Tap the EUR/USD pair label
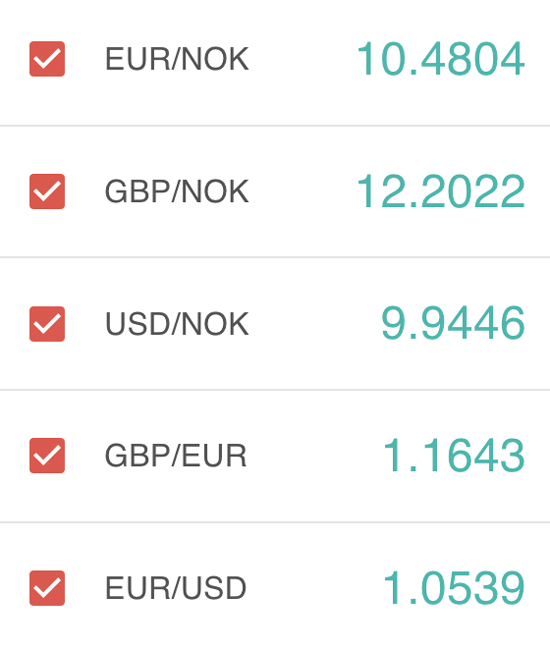The width and height of the screenshot is (550, 650). pyautogui.click(x=176, y=588)
